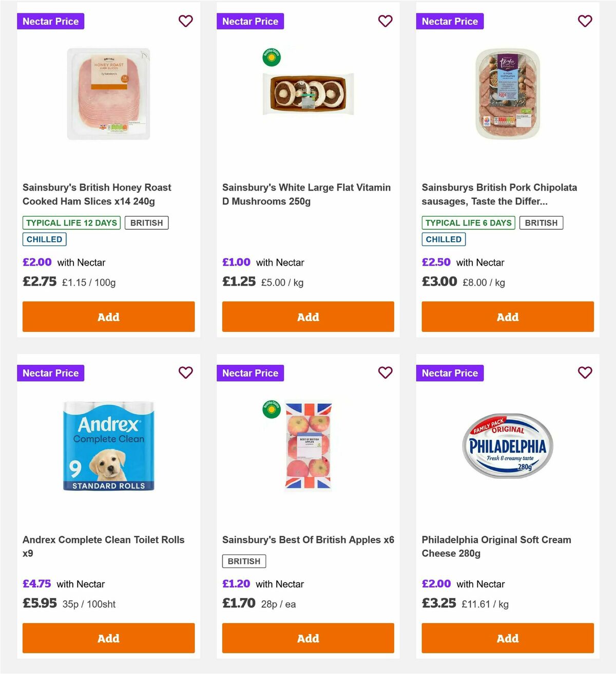Click the heart icon on the chipolata sausages card

click(x=585, y=21)
